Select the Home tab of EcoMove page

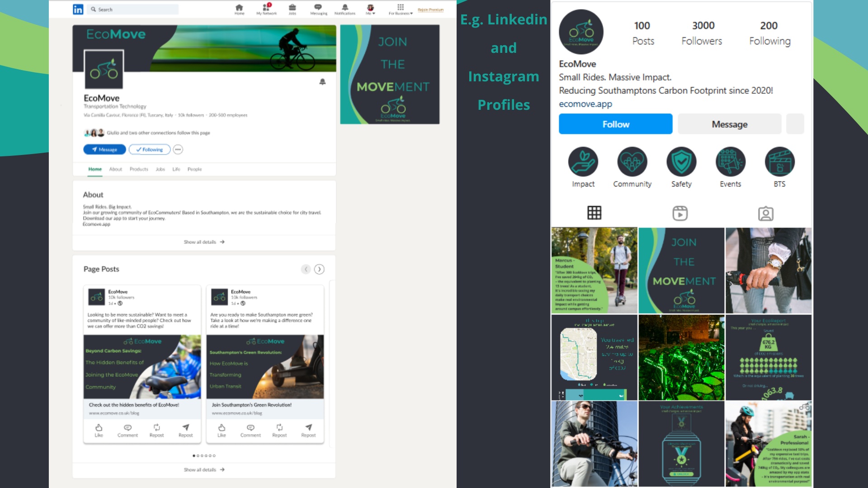click(95, 169)
